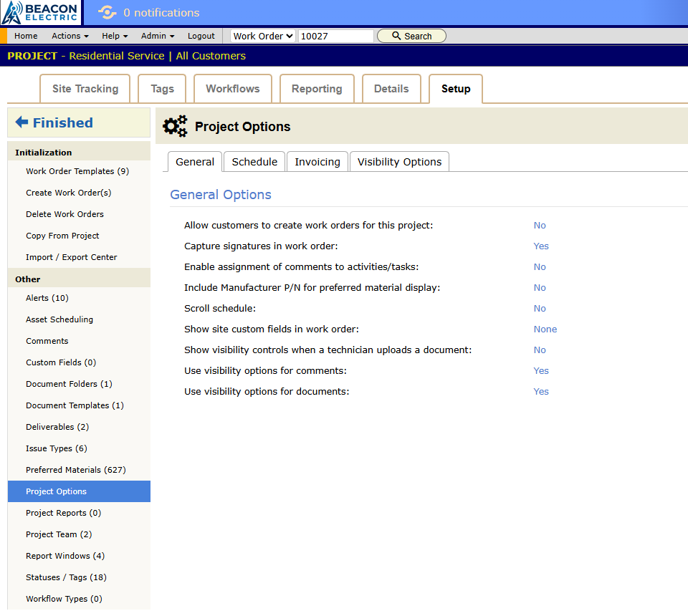Open the Comments sidebar item
Viewport: 688px width, 616px height.
47,341
